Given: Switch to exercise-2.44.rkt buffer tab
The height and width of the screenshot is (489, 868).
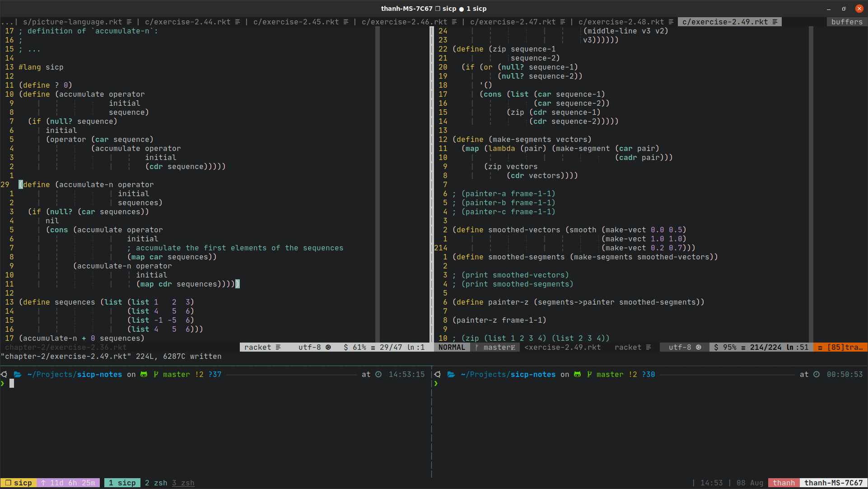Looking at the screenshot, I should (187, 22).
